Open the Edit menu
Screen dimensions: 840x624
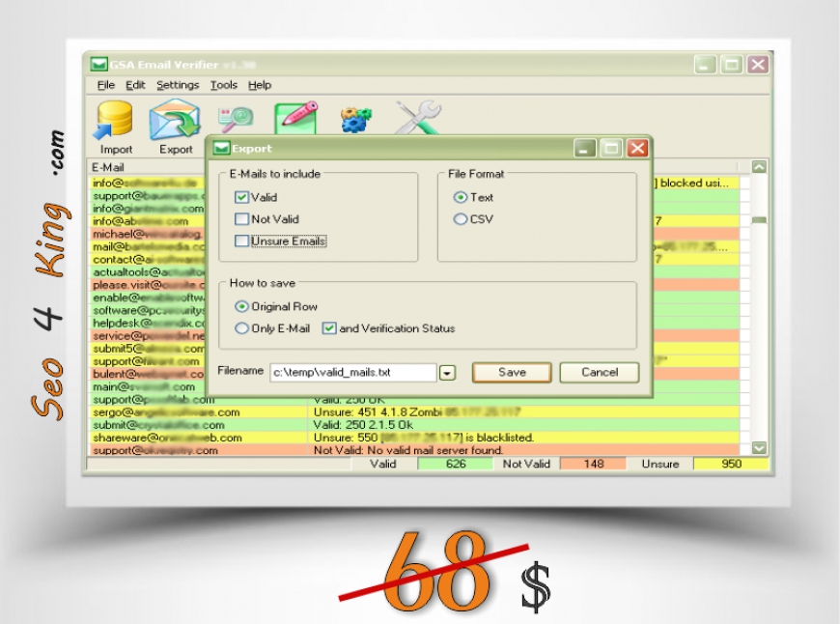(135, 85)
